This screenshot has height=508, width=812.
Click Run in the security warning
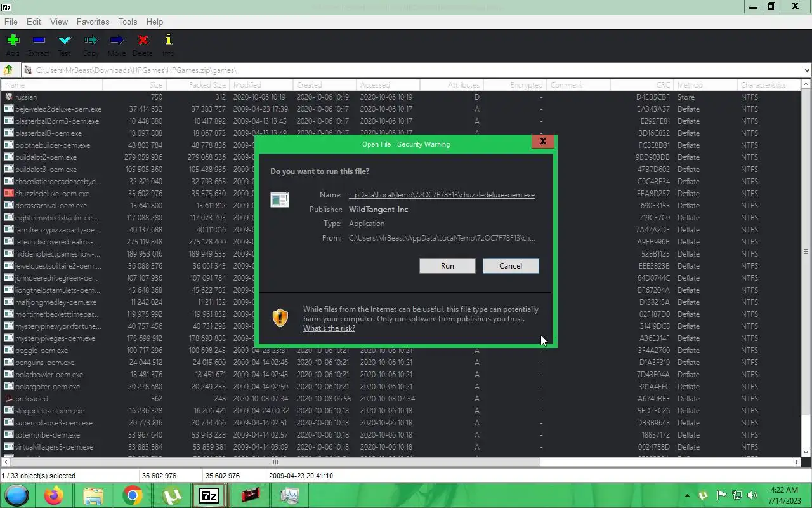coord(447,266)
